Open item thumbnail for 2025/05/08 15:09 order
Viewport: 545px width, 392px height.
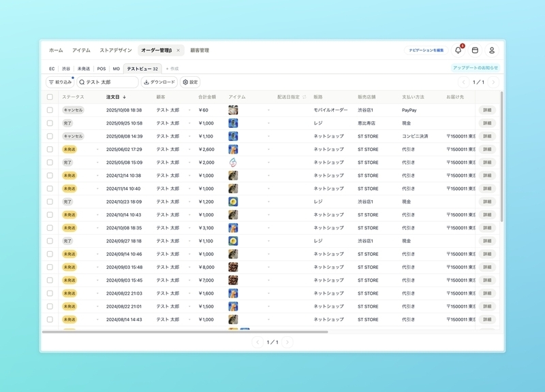[233, 163]
